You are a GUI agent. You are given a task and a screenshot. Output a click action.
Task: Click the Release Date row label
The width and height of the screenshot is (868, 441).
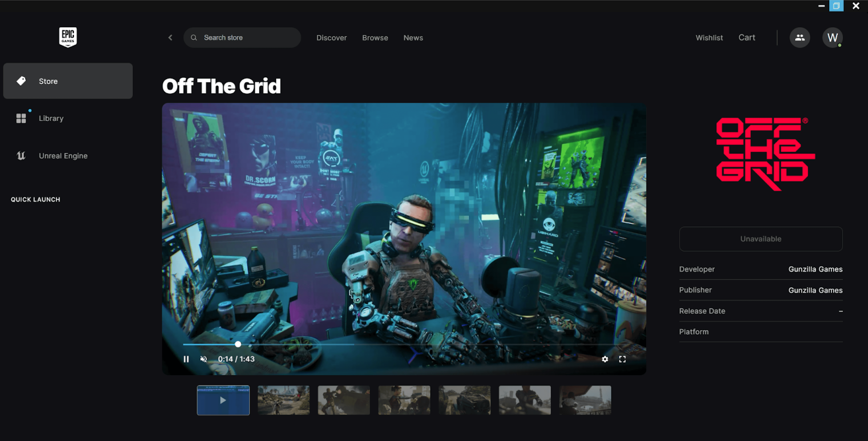tap(702, 311)
